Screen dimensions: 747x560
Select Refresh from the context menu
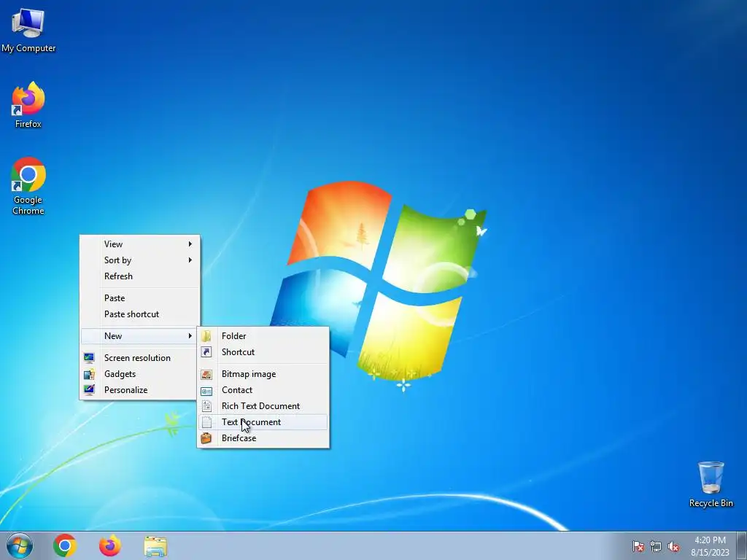139,276
